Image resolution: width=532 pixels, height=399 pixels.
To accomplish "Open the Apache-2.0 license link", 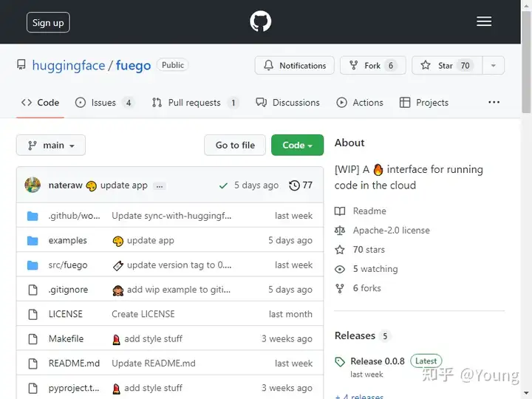I will point(391,231).
